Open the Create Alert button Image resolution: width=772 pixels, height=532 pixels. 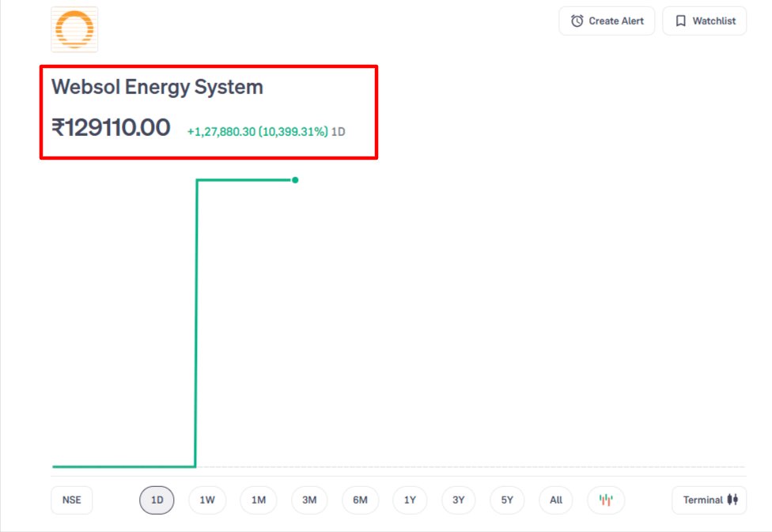(607, 21)
